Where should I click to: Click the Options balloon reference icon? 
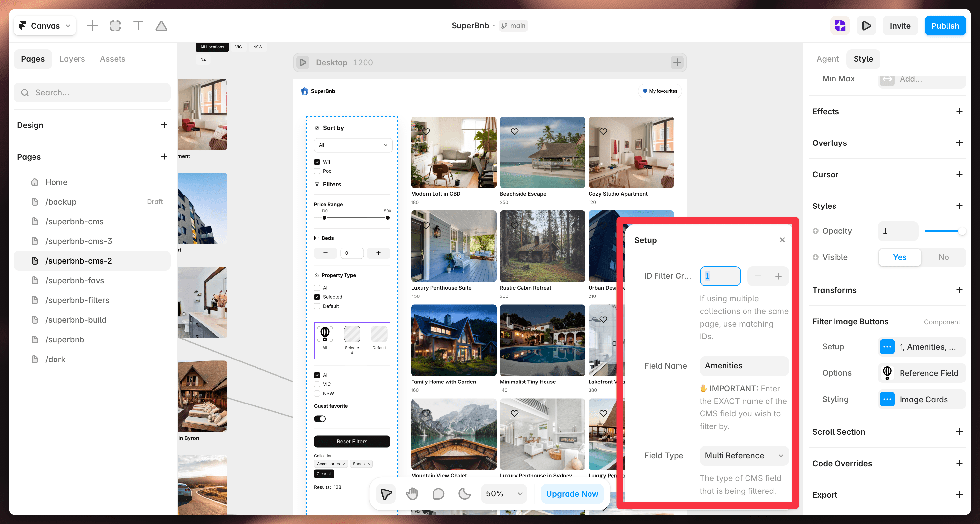coord(887,373)
